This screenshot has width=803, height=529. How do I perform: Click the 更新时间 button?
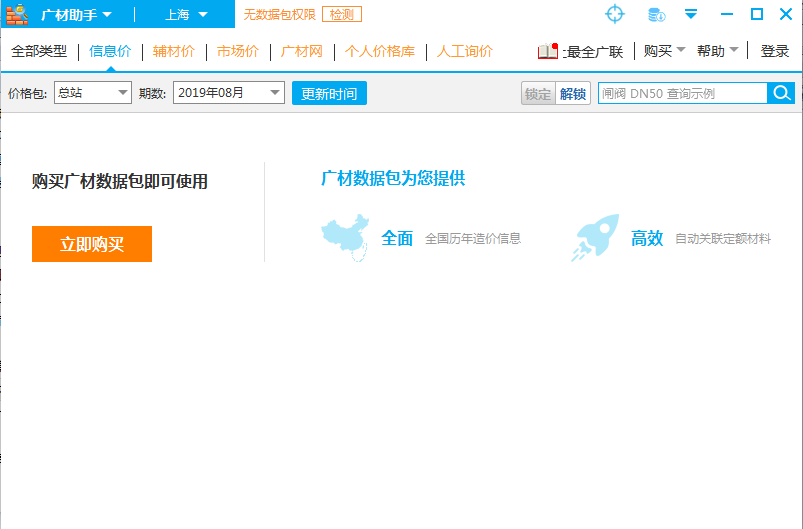(x=329, y=93)
